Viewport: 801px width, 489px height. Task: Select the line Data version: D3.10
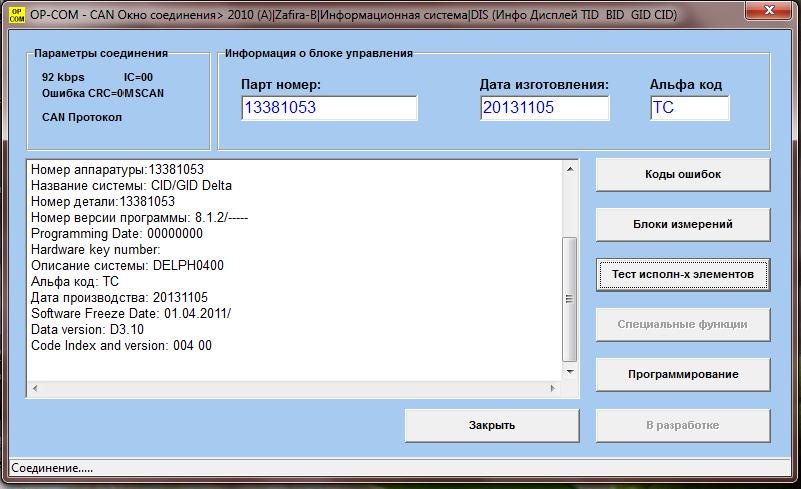(87, 330)
